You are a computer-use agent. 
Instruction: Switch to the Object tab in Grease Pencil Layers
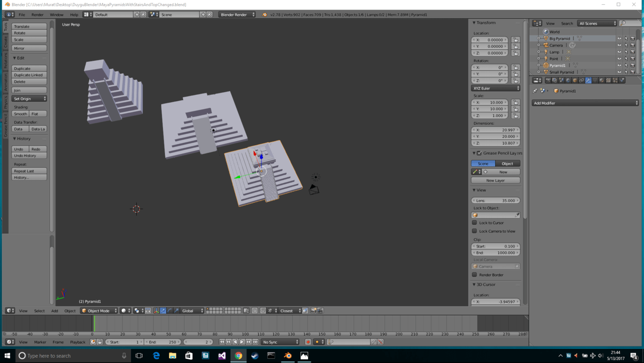pos(508,164)
